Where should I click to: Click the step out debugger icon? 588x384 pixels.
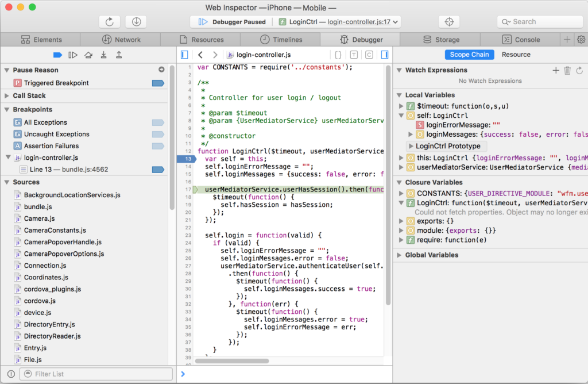click(119, 55)
